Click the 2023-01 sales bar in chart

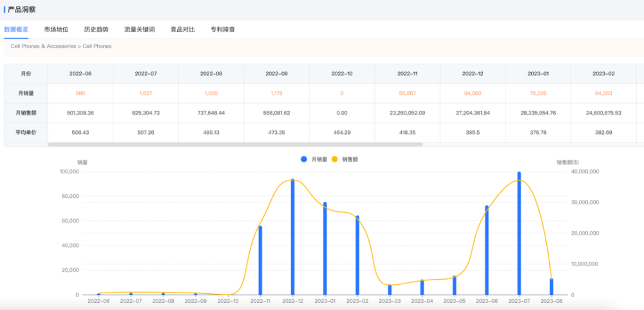325,249
